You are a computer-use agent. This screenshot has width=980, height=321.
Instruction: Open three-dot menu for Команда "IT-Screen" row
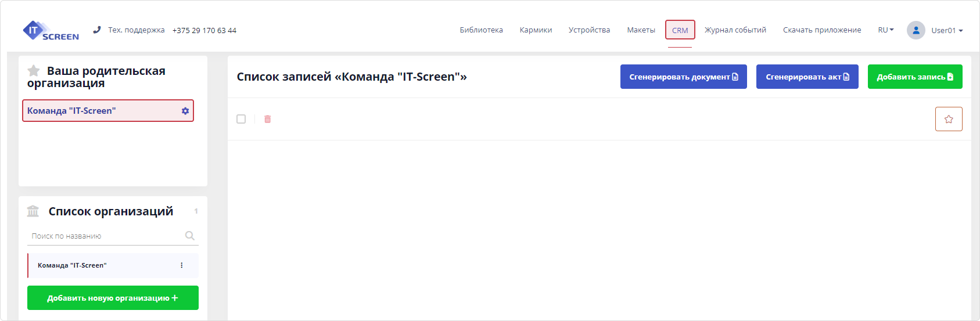(182, 265)
